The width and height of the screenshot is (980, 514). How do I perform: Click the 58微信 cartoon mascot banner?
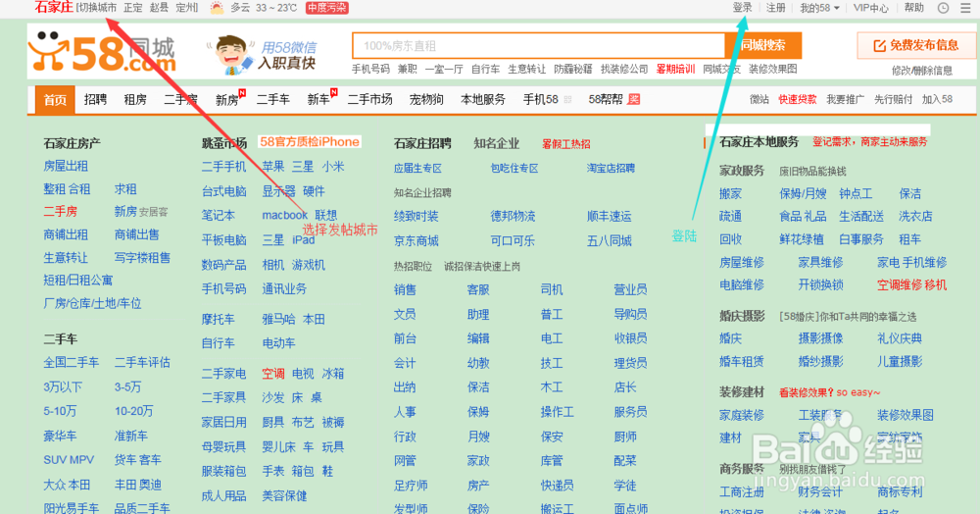coord(263,55)
